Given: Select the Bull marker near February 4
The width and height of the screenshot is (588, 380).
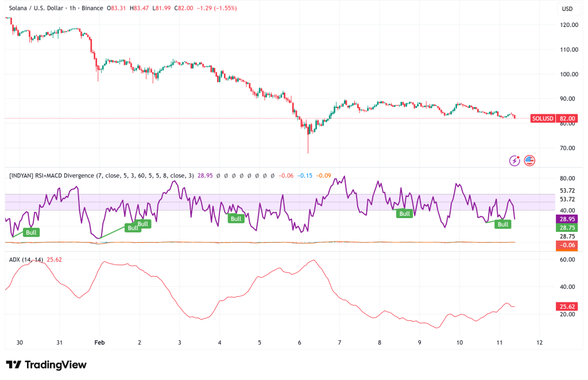Looking at the screenshot, I should coord(235,218).
